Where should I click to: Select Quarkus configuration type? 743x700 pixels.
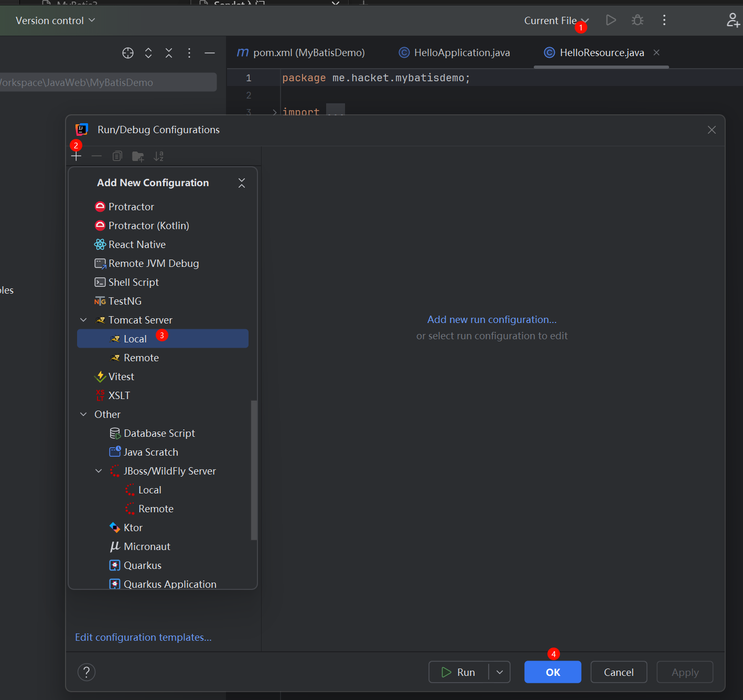point(163,565)
